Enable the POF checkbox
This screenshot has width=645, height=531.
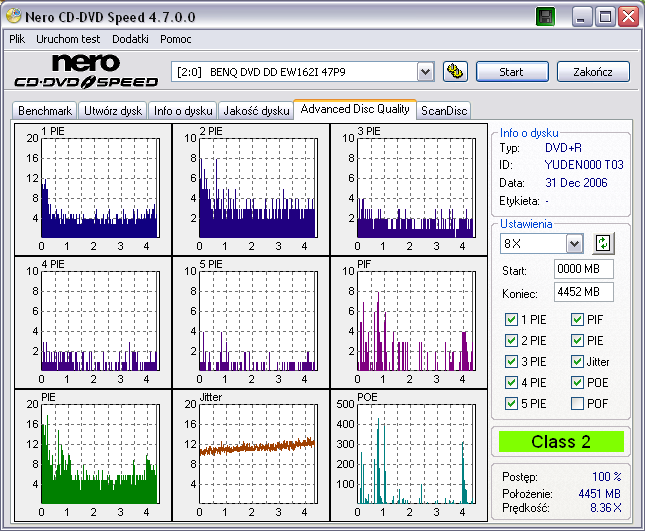click(x=577, y=403)
